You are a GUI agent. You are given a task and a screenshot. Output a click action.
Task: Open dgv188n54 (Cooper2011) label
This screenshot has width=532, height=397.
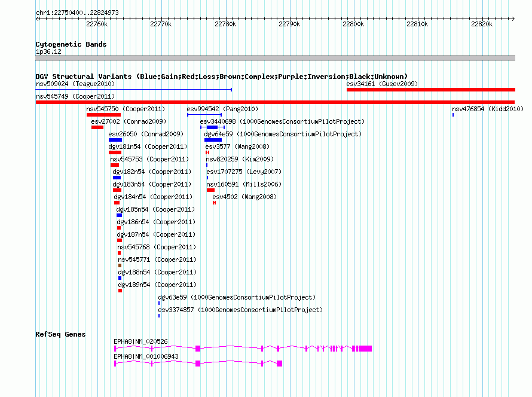(157, 272)
